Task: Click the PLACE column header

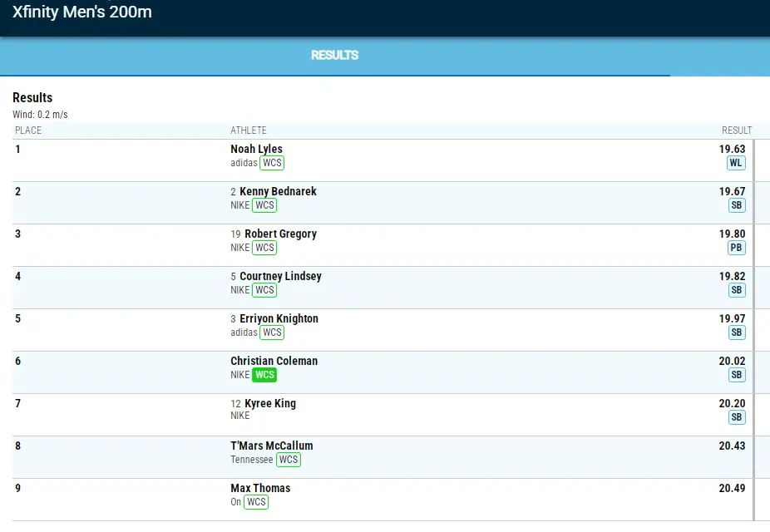Action: 28,131
